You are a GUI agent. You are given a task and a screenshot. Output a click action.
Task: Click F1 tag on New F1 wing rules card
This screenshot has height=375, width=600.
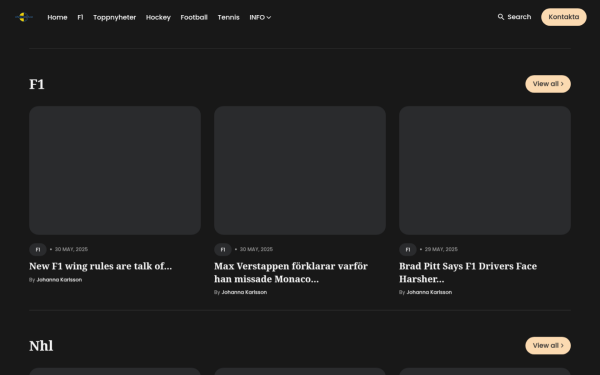[x=38, y=249]
